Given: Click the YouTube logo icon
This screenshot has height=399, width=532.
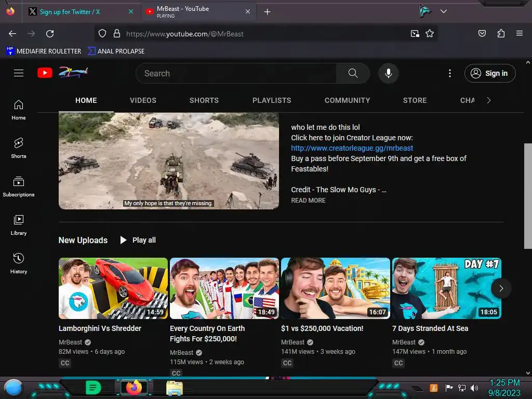Looking at the screenshot, I should click(x=45, y=73).
